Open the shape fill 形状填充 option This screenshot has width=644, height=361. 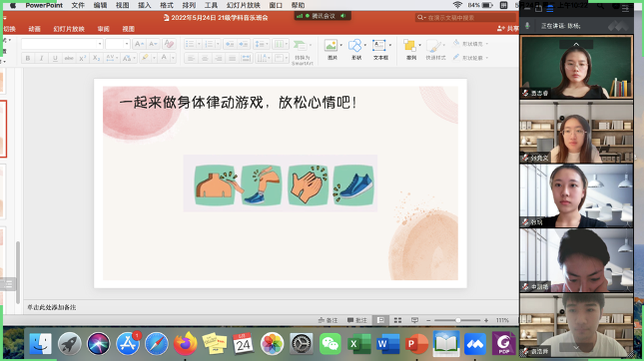pos(470,44)
